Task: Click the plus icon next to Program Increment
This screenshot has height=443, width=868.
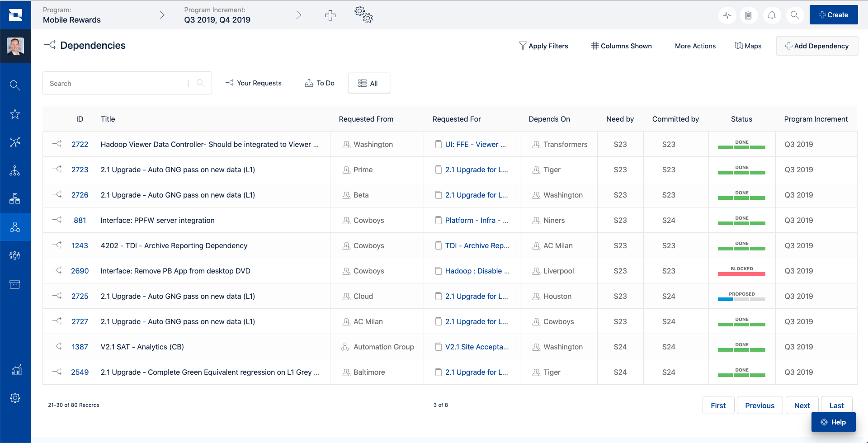Action: coord(330,15)
